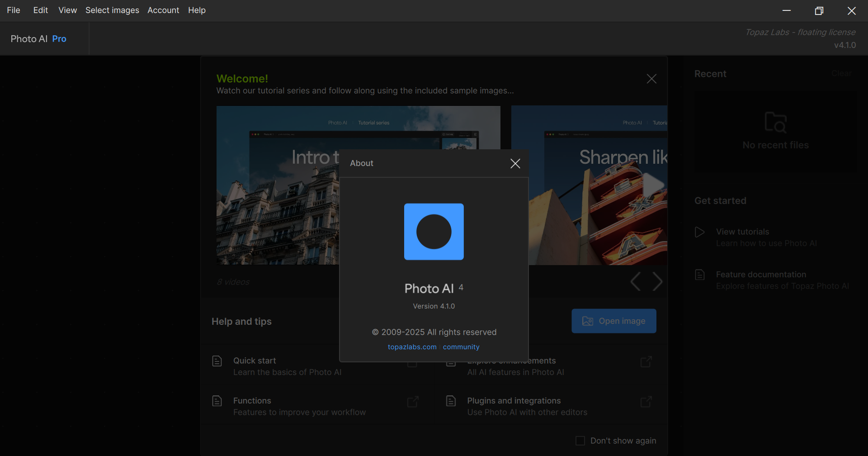Open the Edit menu

point(40,10)
